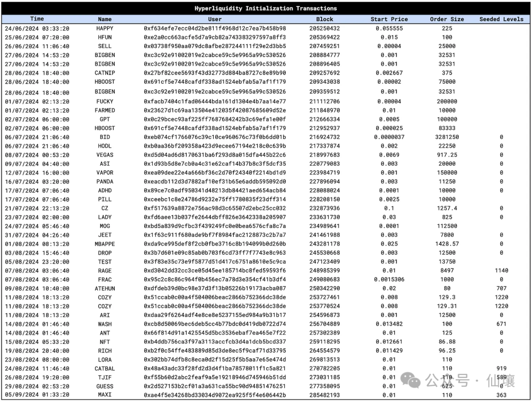Select the ATEHUN token name cell
532x402 pixels.
click(x=105, y=288)
